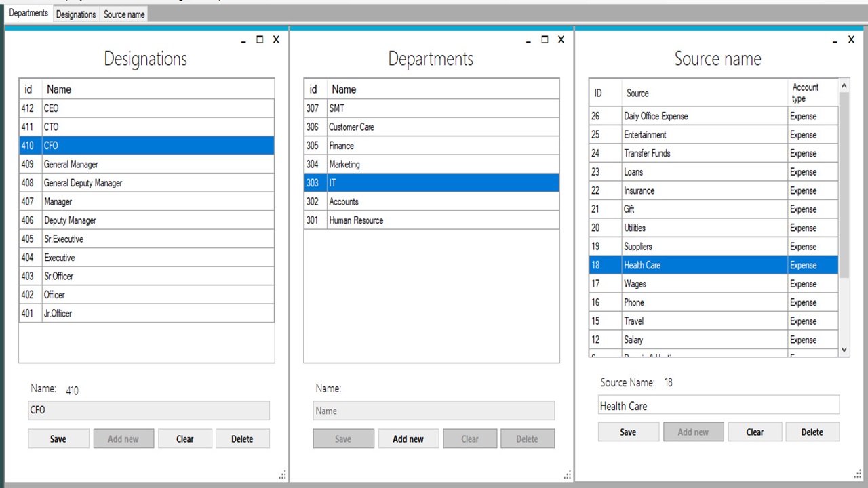Open the Source name tab
The image size is (868, 488).
coord(123,14)
